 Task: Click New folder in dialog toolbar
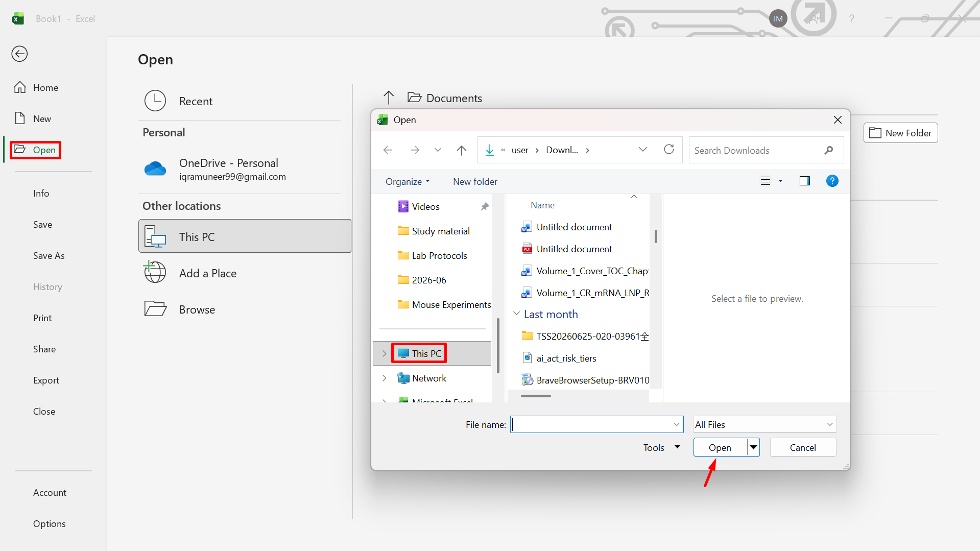475,182
